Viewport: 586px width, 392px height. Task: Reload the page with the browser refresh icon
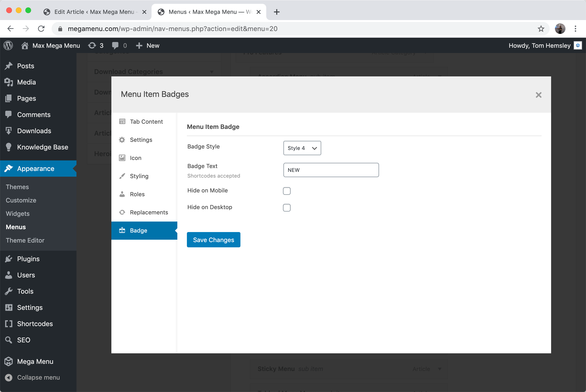coord(41,29)
